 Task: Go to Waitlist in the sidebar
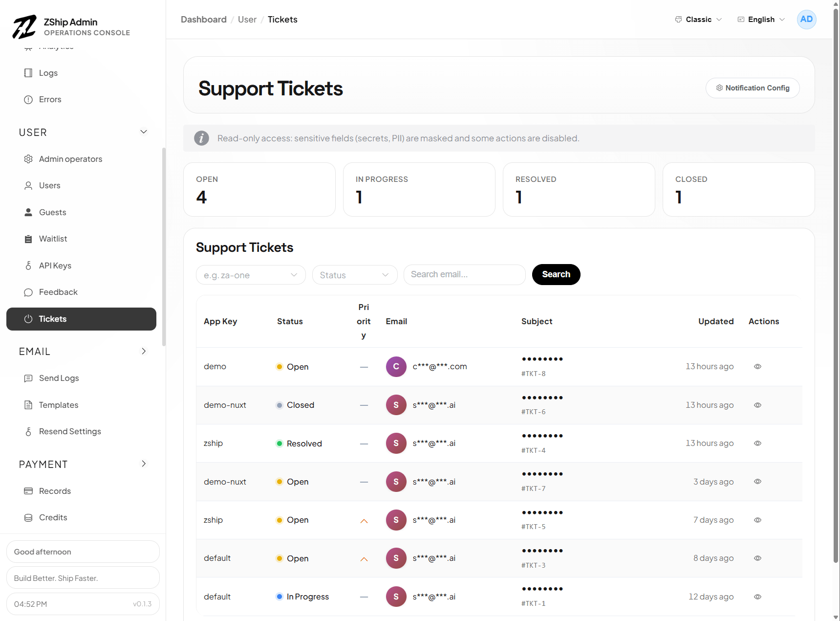[53, 239]
